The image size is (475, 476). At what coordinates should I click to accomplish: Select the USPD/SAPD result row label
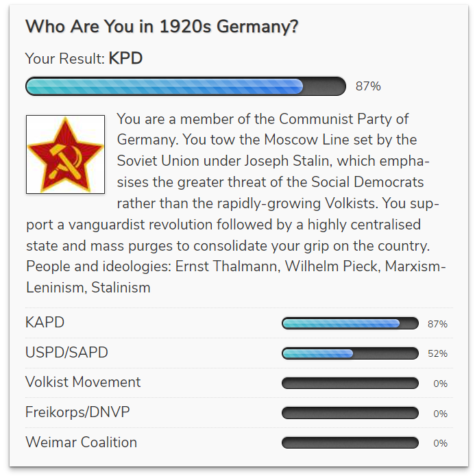(66, 353)
